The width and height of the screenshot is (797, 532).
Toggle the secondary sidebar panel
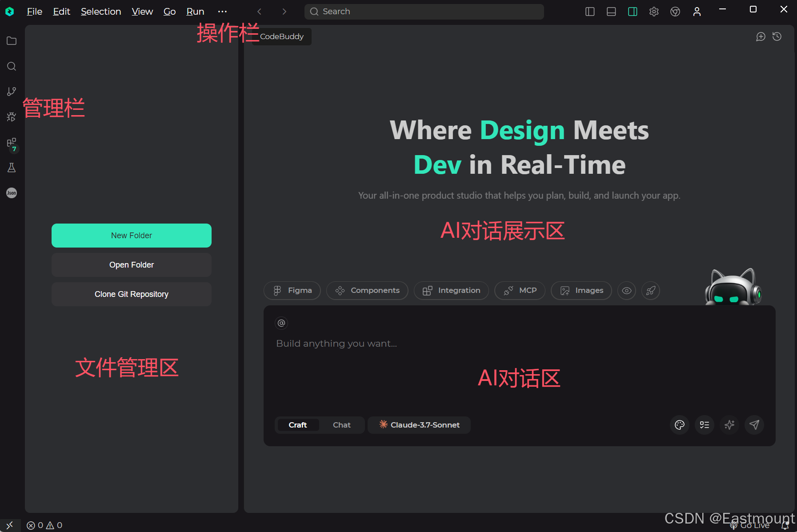point(633,12)
